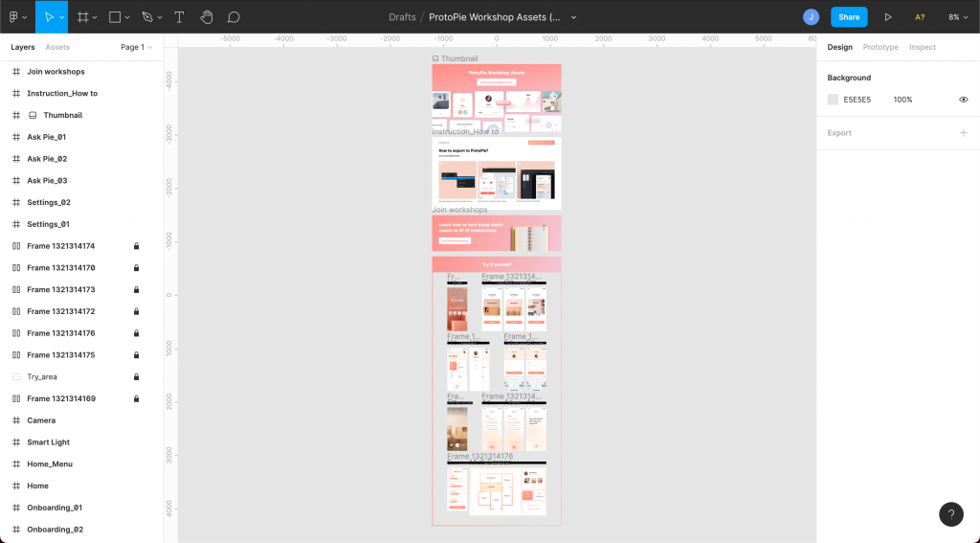Open the help question mark button
Image resolution: width=980 pixels, height=543 pixels.
951,514
